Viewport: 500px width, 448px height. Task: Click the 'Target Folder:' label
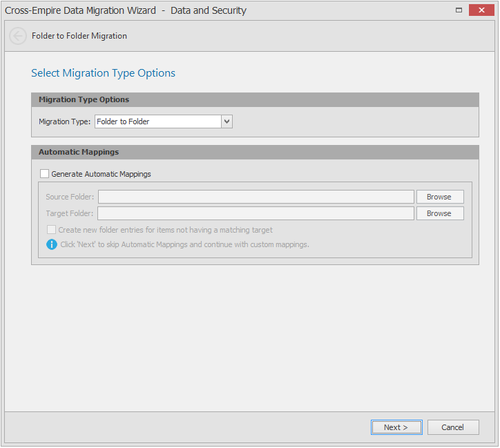[x=70, y=213]
